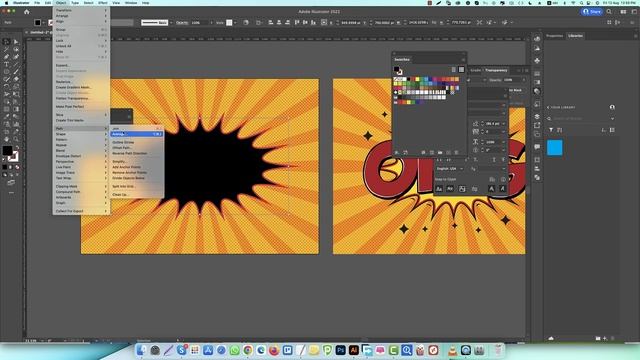Screen dimensions: 640x360
Task: Switch to the Libraries tab
Action: pos(576,36)
